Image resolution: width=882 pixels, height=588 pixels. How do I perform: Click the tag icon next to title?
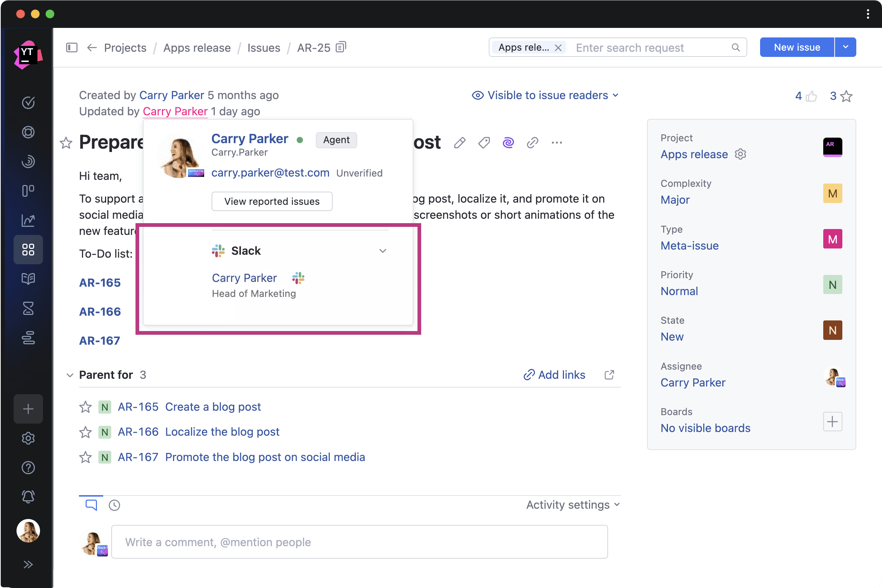484,143
